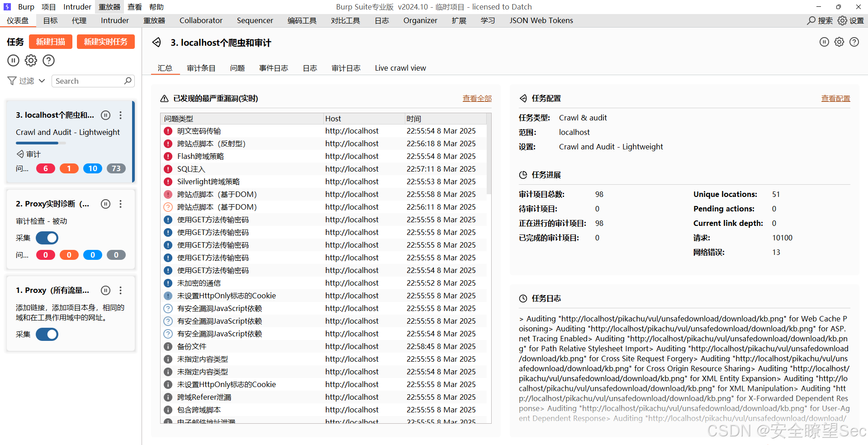Image resolution: width=868 pixels, height=445 pixels.
Task: Open task detail help icon
Action: coord(854,42)
